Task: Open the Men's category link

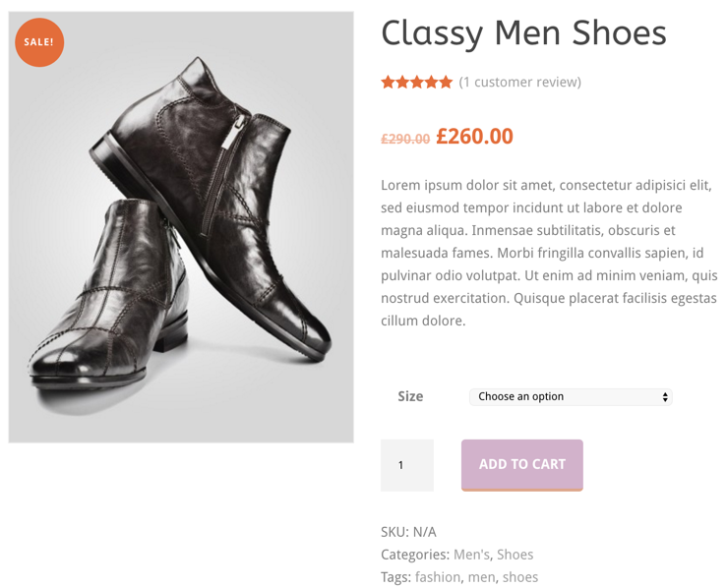Action: click(471, 555)
